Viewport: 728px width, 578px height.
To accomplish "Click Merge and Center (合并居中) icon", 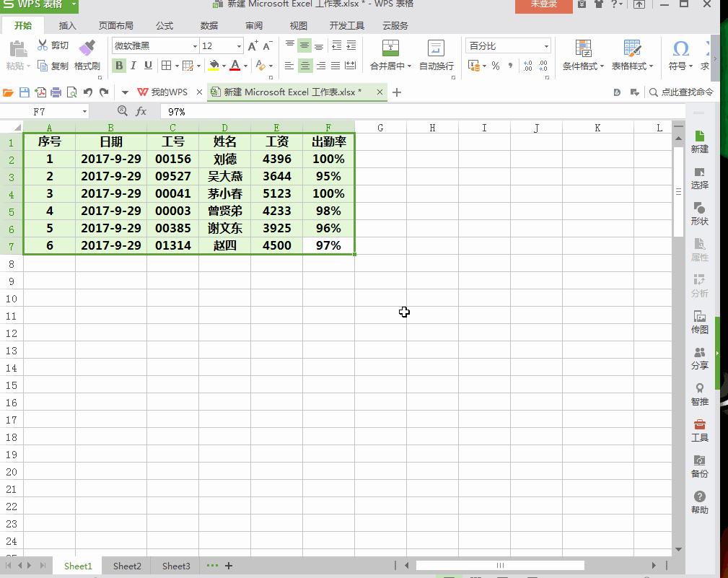I will (390, 48).
